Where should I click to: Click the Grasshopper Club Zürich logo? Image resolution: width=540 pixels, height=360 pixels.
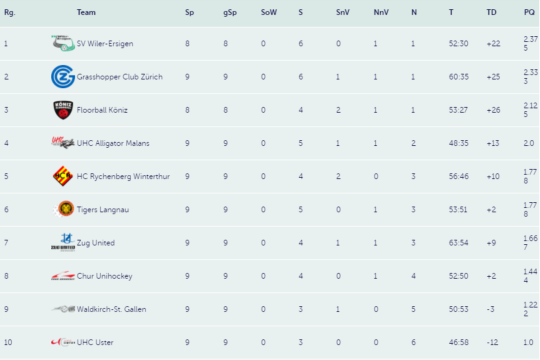click(x=63, y=76)
